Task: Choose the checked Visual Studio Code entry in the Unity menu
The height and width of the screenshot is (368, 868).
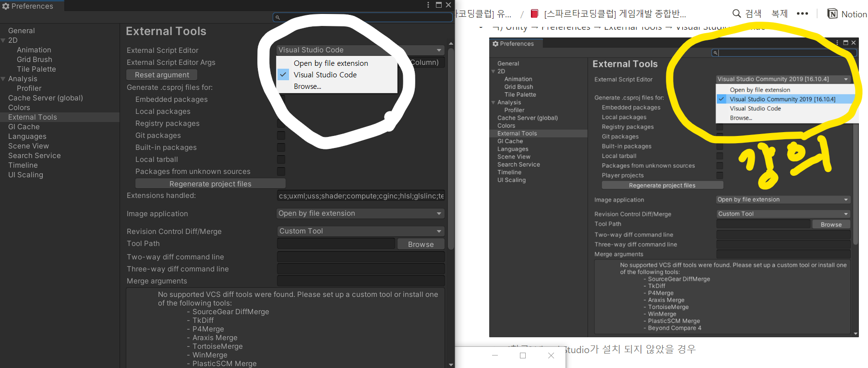Action: point(337,75)
